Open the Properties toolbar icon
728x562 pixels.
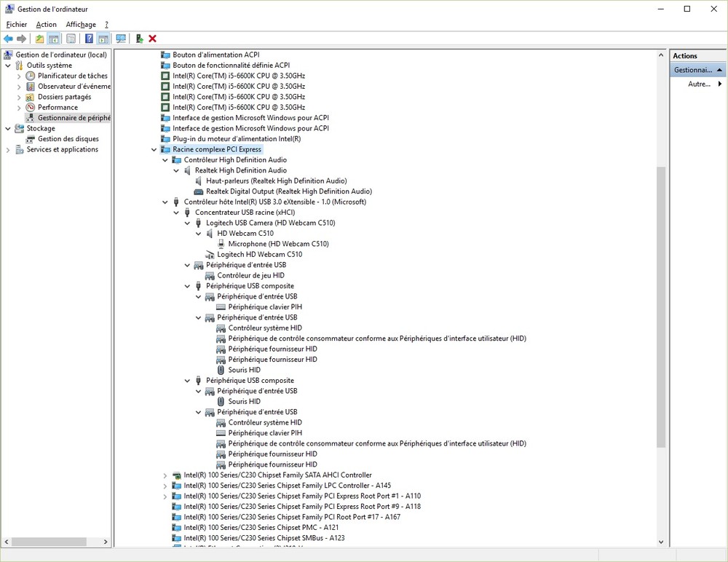[71, 39]
